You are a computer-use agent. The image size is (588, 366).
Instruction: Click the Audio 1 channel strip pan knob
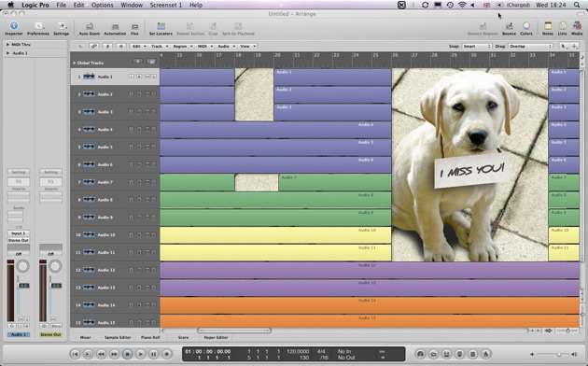[23, 266]
